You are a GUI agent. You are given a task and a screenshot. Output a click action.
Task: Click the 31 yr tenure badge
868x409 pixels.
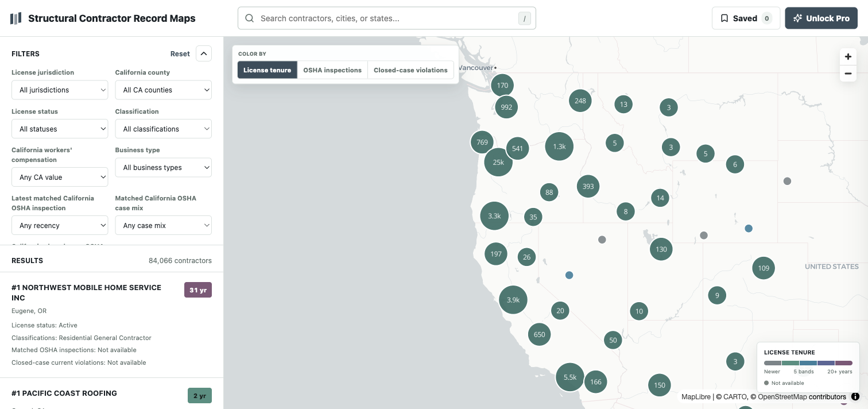(x=198, y=290)
